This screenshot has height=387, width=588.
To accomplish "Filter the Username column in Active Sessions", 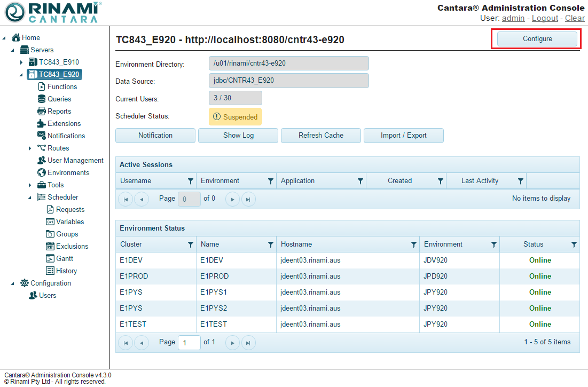I will (x=191, y=181).
